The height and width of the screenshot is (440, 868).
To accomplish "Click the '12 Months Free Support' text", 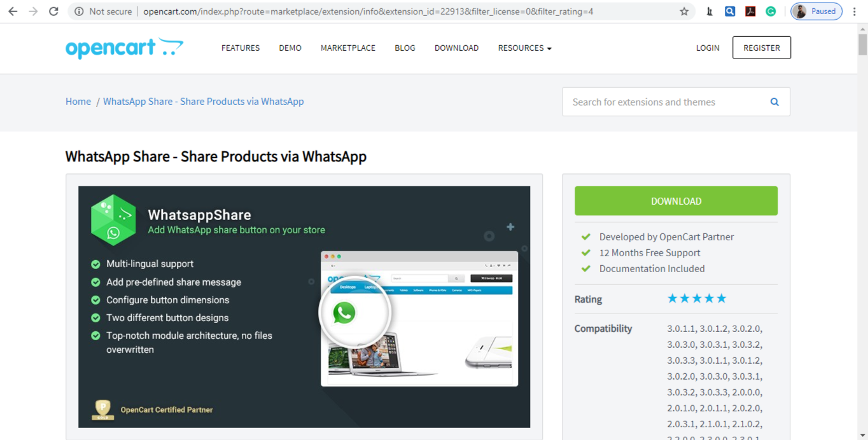I will (650, 252).
